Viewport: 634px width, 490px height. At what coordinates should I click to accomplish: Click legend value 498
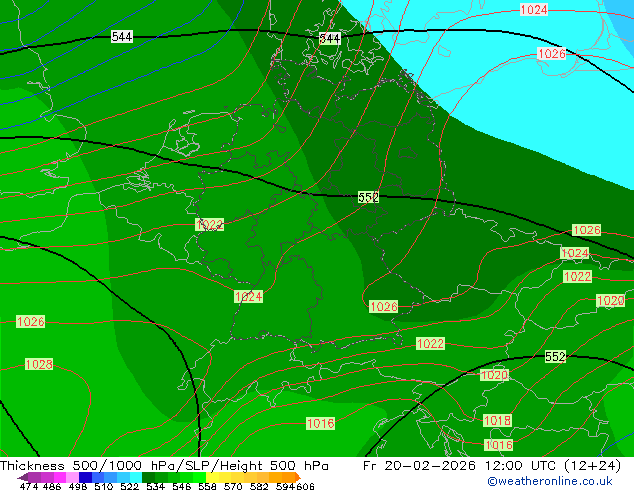pyautogui.click(x=78, y=486)
